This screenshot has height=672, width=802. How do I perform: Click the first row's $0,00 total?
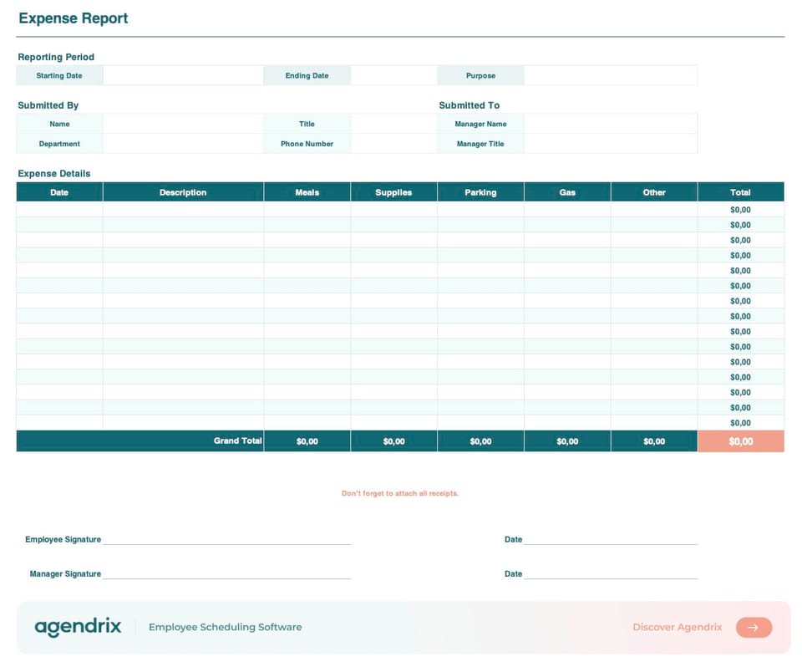coord(741,210)
